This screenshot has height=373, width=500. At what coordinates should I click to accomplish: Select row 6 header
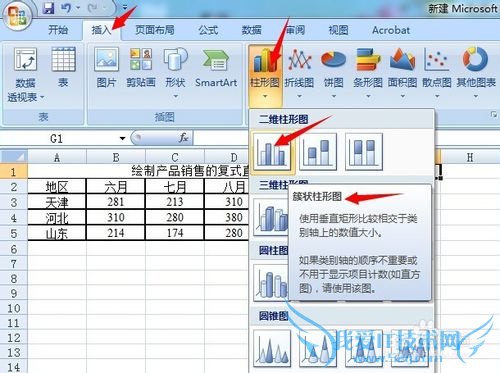point(14,249)
